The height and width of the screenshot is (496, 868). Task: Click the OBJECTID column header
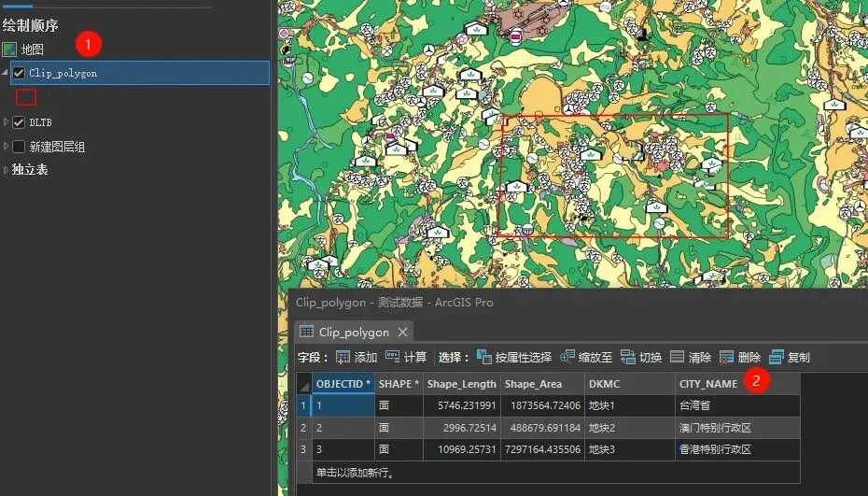click(x=343, y=384)
